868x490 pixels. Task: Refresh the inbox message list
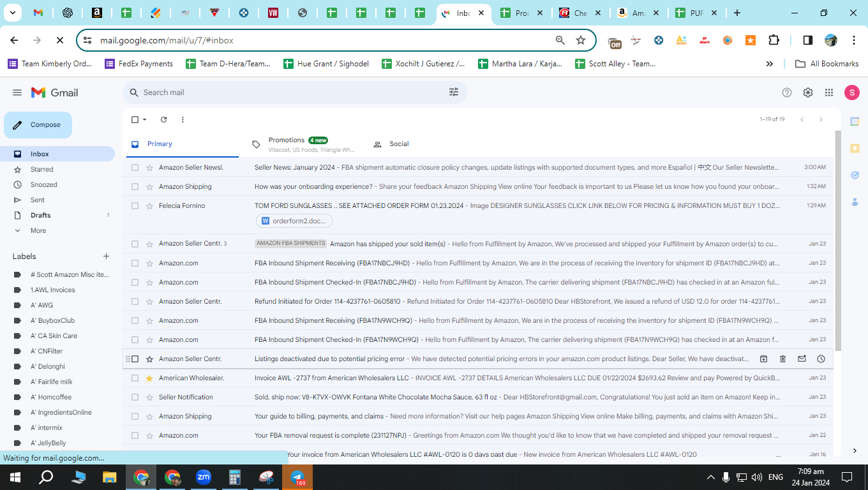(163, 119)
